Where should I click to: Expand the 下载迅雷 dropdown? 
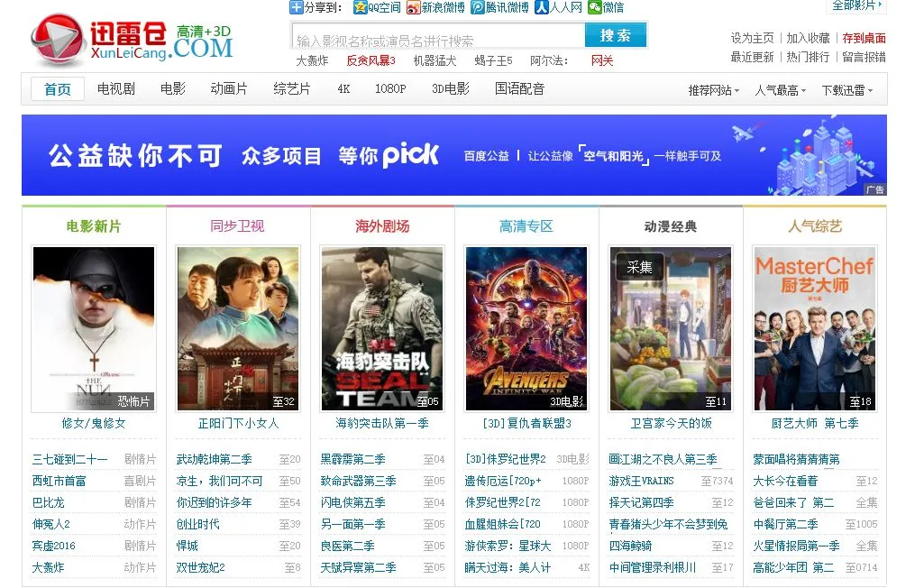[847, 90]
